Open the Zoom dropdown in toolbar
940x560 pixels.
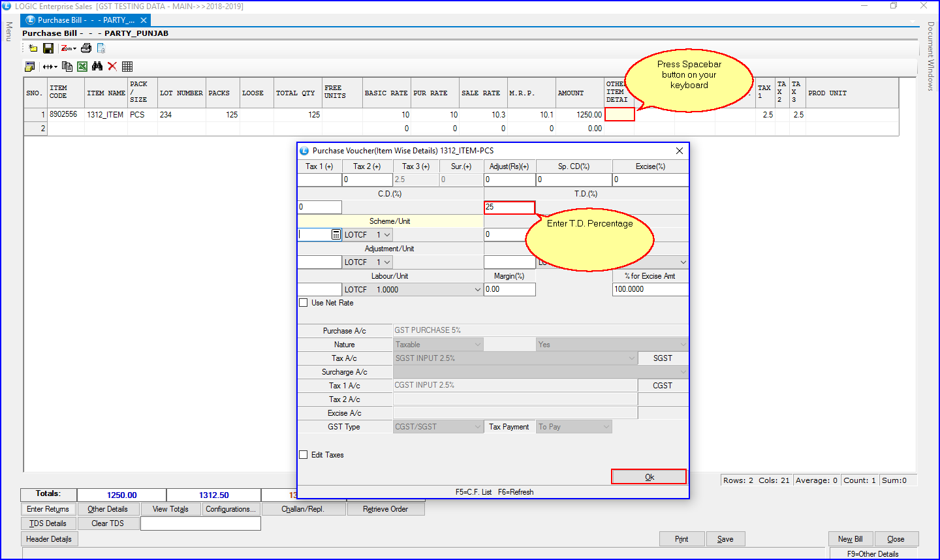point(69,48)
